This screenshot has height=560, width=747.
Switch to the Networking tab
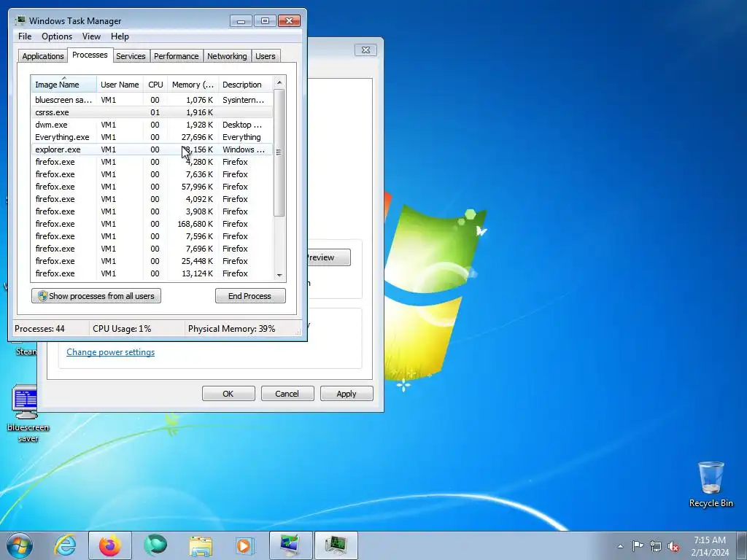pos(227,56)
